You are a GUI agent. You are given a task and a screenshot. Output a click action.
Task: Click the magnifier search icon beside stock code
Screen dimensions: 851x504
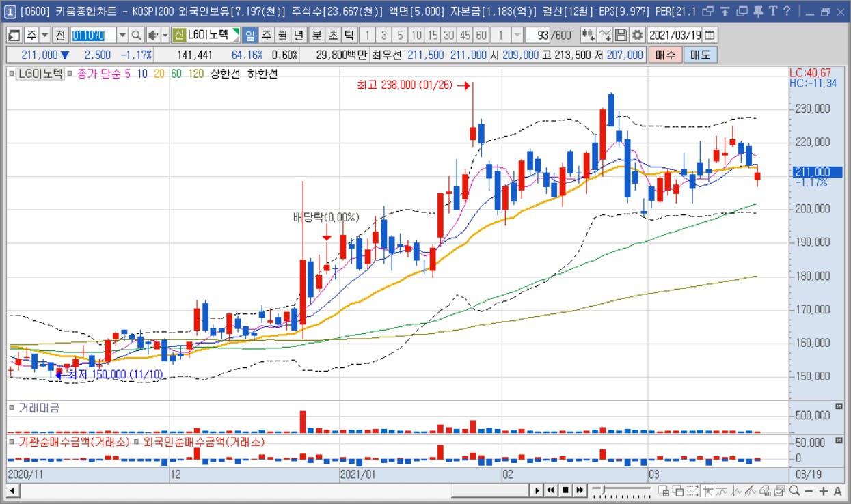[x=136, y=35]
